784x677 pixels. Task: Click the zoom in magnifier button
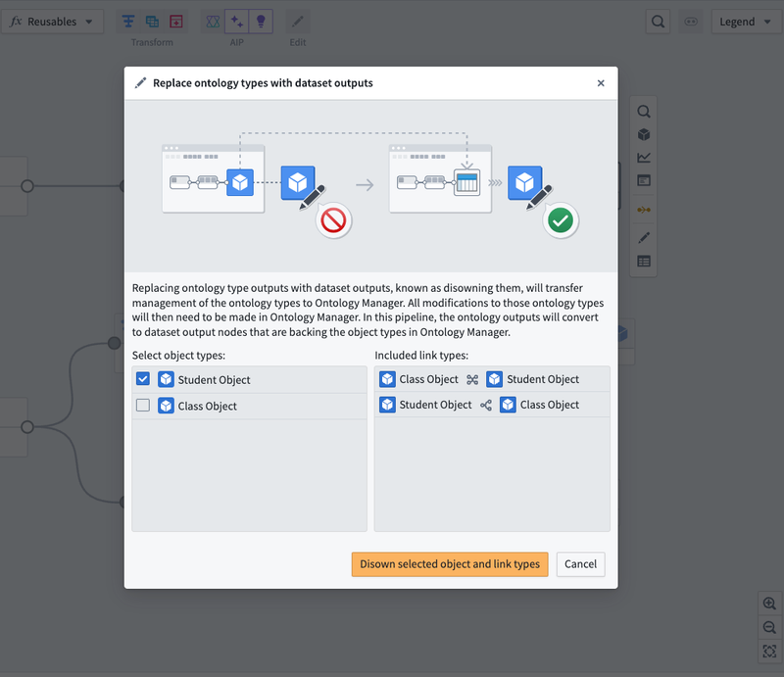click(769, 604)
